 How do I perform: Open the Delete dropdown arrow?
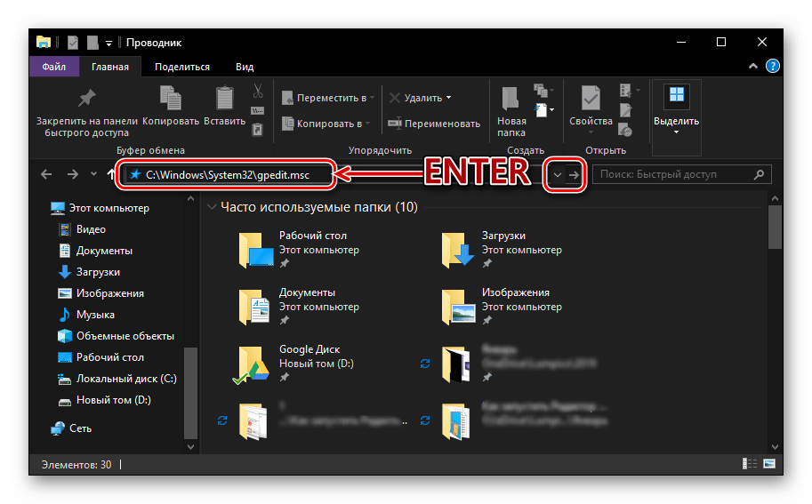pyautogui.click(x=448, y=97)
